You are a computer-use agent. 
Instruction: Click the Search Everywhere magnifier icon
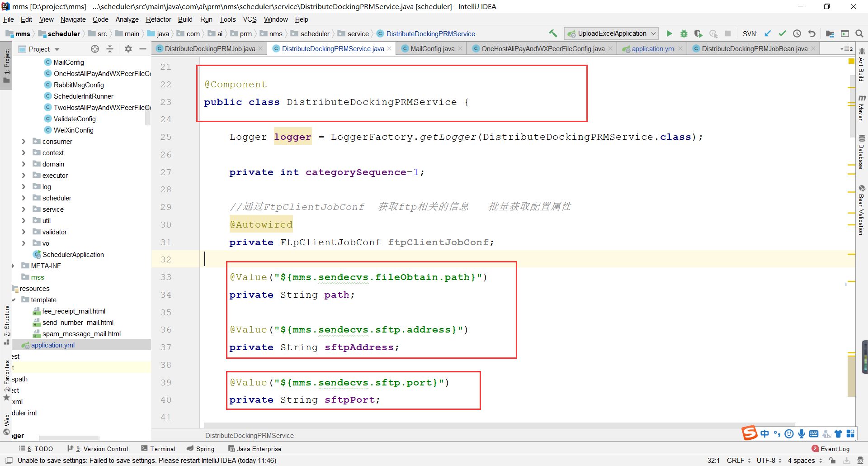pos(859,33)
